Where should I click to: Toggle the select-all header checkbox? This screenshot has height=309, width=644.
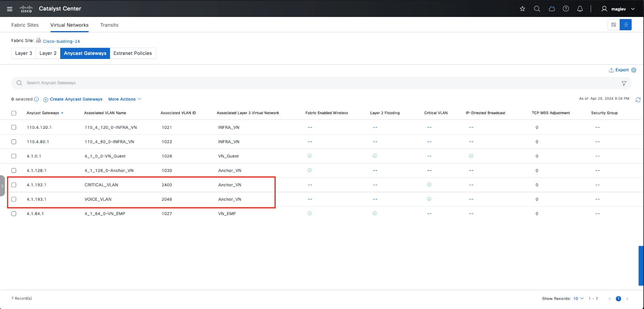(14, 113)
